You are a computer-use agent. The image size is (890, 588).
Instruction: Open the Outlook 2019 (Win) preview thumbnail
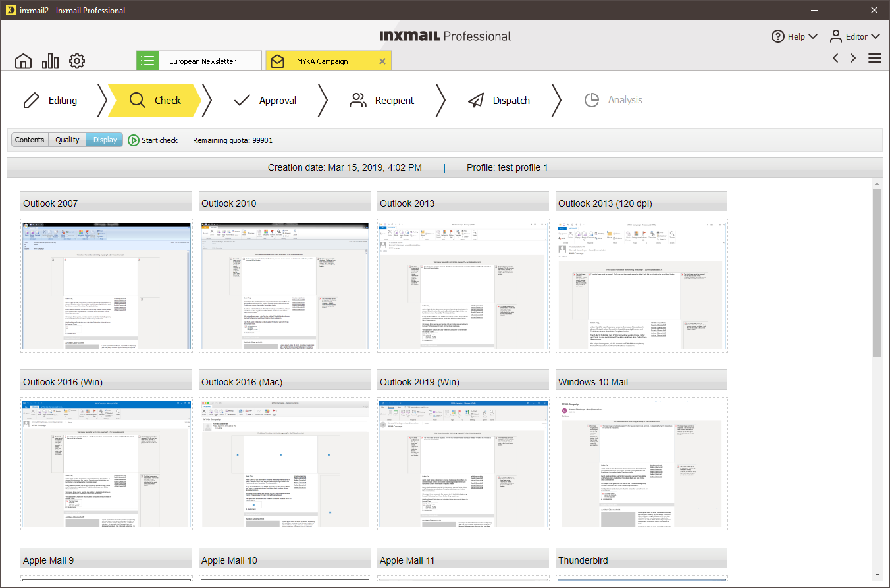pyautogui.click(x=463, y=464)
